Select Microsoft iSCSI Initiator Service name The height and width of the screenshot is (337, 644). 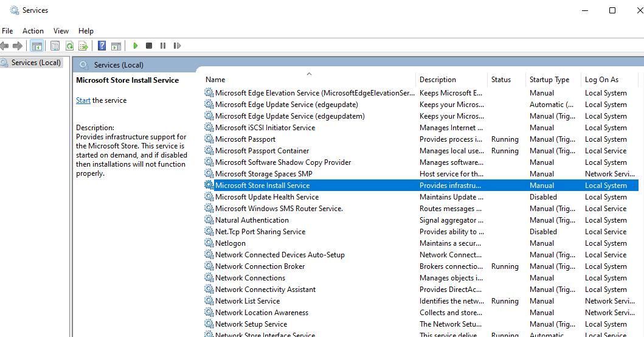coord(265,127)
